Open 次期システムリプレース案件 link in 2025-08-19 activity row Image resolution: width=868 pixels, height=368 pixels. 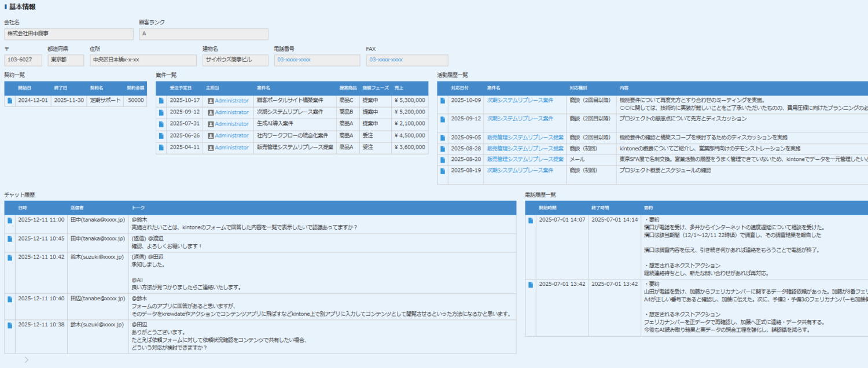click(x=520, y=171)
